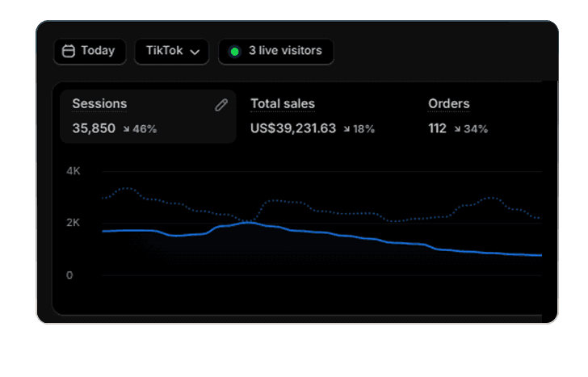Select the Sessions metric card

click(148, 116)
